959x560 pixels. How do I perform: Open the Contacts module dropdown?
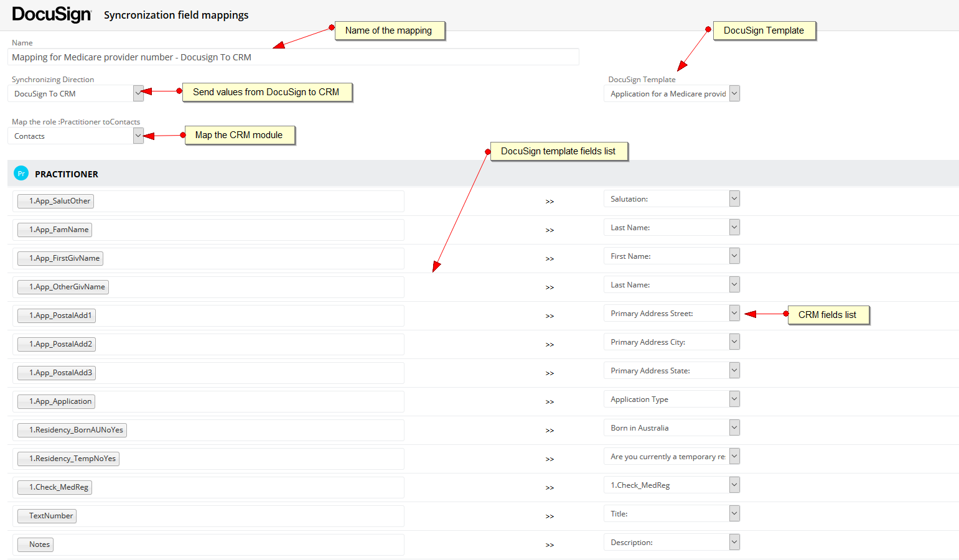[x=75, y=136]
